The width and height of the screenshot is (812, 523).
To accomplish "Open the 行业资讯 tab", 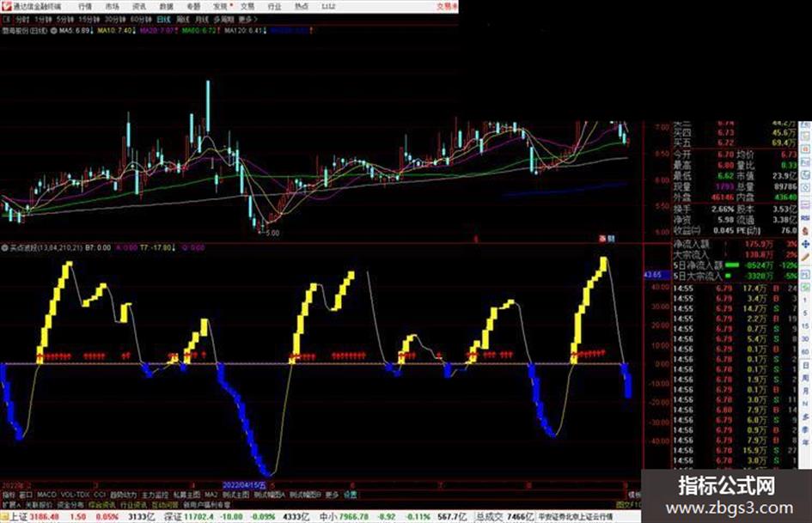I will pos(133,504).
